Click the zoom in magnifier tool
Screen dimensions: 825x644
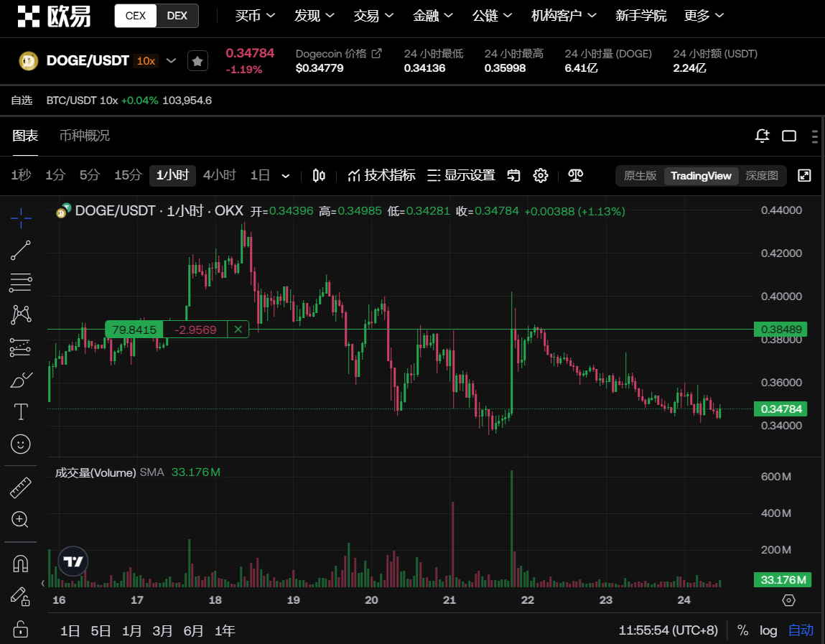21,519
